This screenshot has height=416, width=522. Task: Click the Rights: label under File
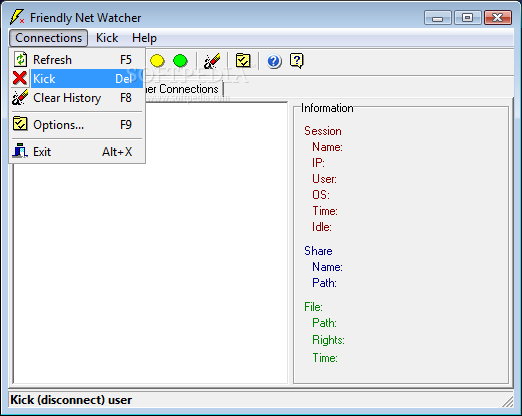(328, 340)
